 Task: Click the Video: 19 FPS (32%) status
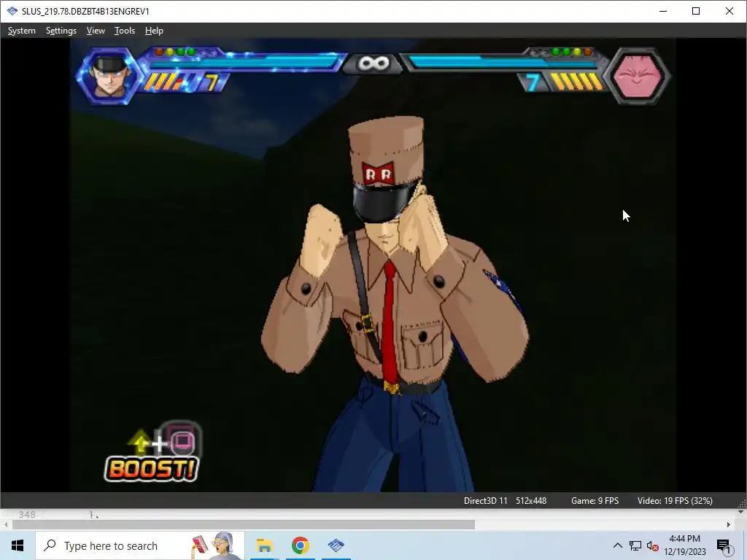(675, 500)
